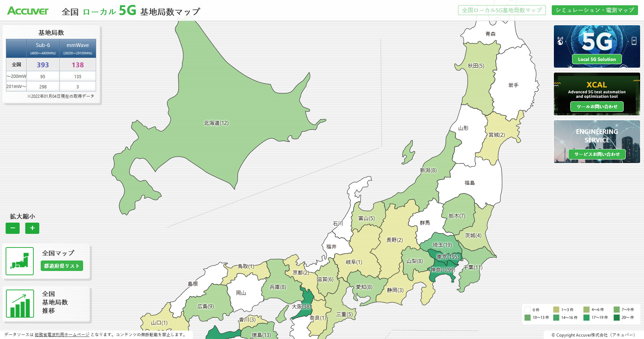Select 大阪(38) on the map

[x=302, y=307]
